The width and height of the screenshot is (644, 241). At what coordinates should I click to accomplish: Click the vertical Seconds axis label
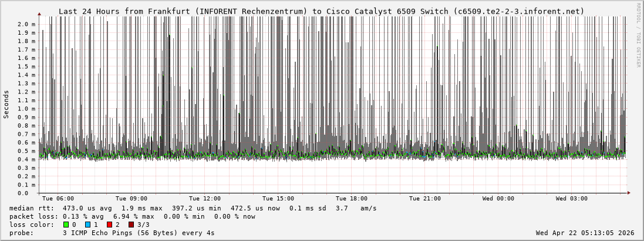click(x=6, y=104)
